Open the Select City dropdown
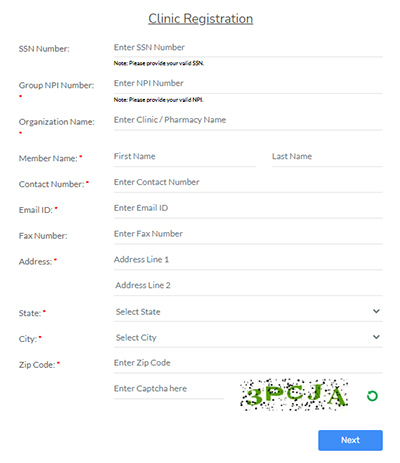The width and height of the screenshot is (400, 463). (248, 338)
